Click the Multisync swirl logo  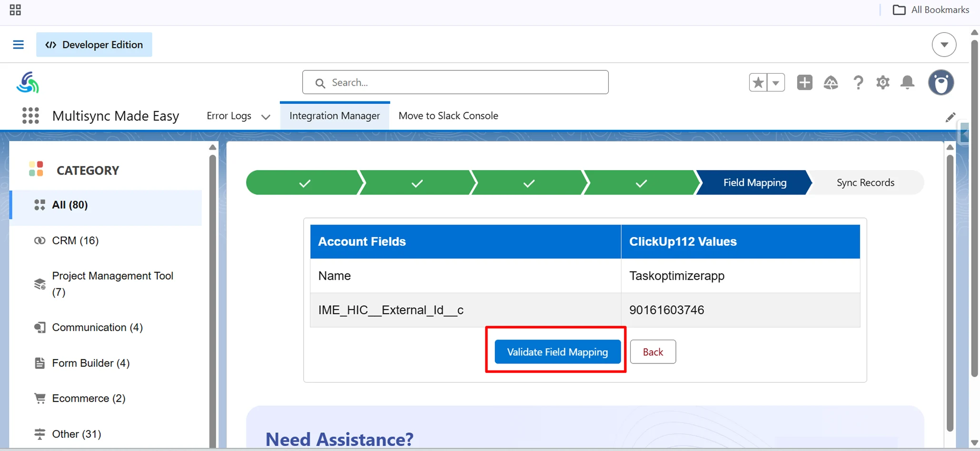(x=28, y=82)
